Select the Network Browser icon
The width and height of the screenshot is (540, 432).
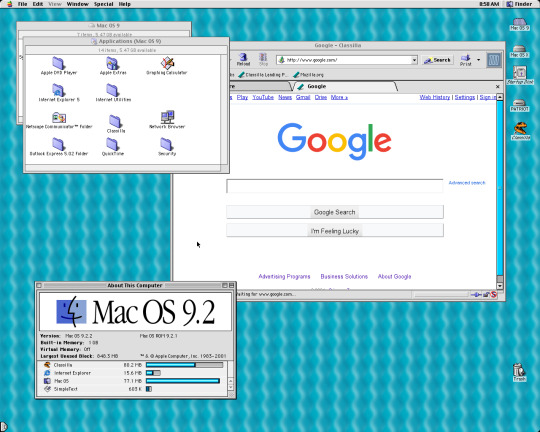click(x=167, y=117)
